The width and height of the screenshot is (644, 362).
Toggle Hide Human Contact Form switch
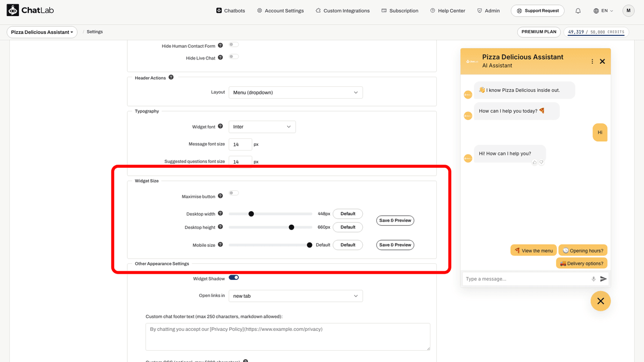tap(233, 45)
